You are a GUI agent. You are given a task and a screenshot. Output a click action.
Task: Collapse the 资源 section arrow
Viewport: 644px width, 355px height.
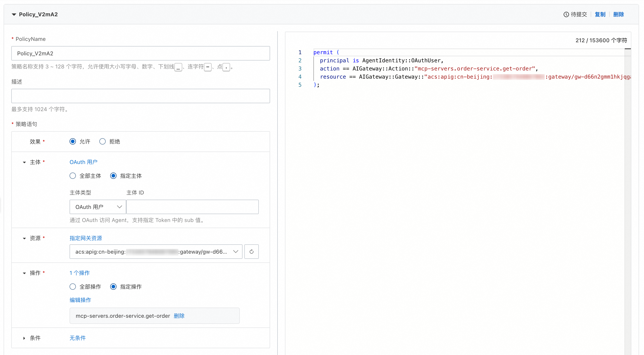tap(24, 238)
